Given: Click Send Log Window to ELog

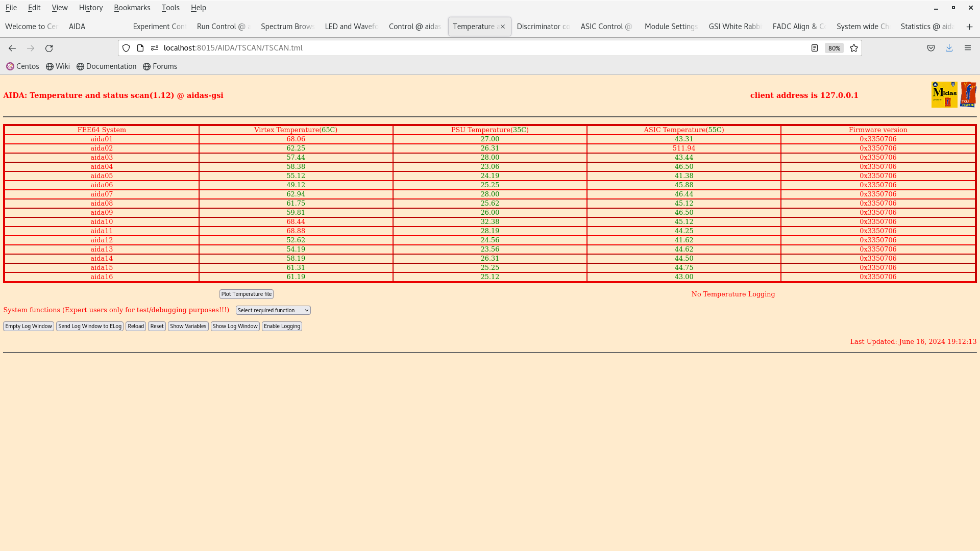Looking at the screenshot, I should point(89,327).
